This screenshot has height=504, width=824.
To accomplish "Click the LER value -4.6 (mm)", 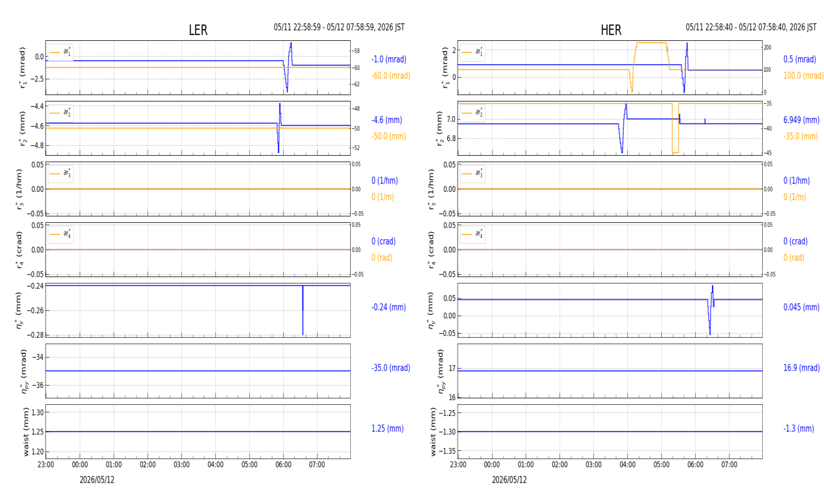I will (x=386, y=120).
